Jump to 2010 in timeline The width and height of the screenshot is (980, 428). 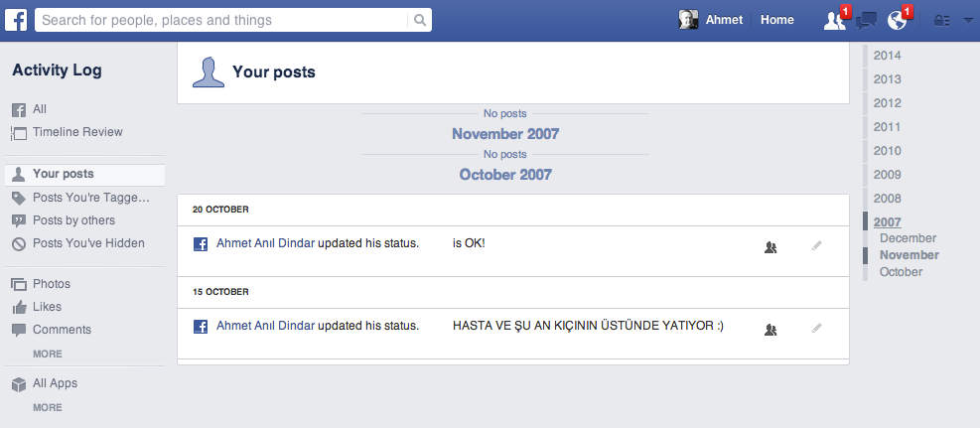click(x=887, y=151)
